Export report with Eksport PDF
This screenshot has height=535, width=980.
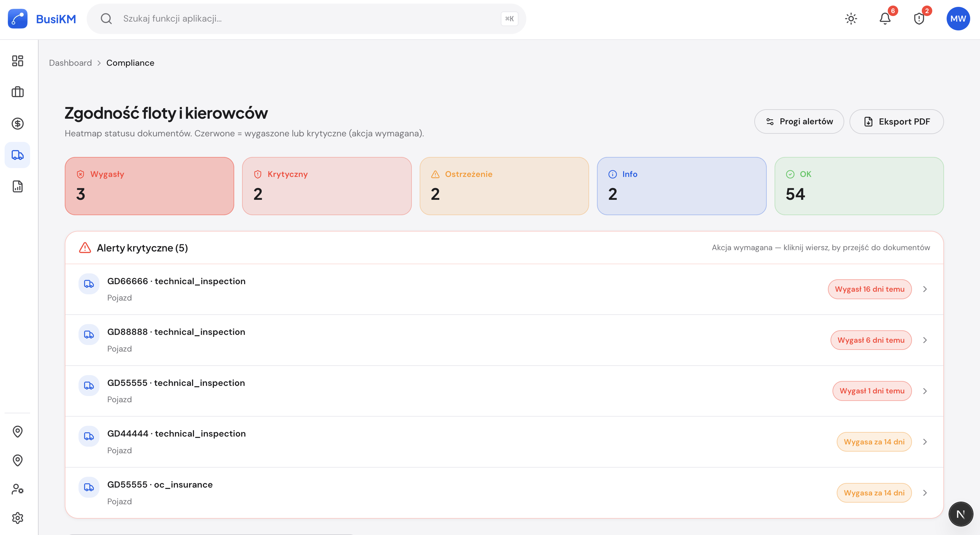[896, 122]
